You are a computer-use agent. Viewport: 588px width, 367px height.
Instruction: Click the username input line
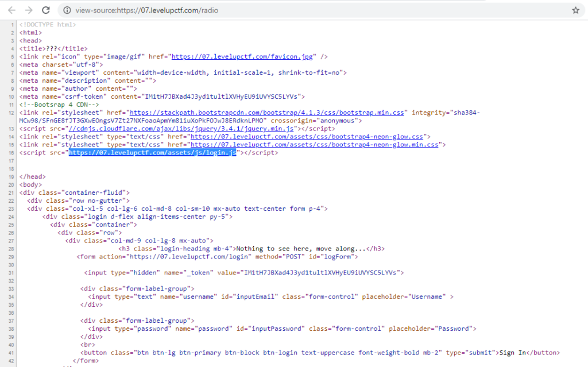click(x=271, y=297)
